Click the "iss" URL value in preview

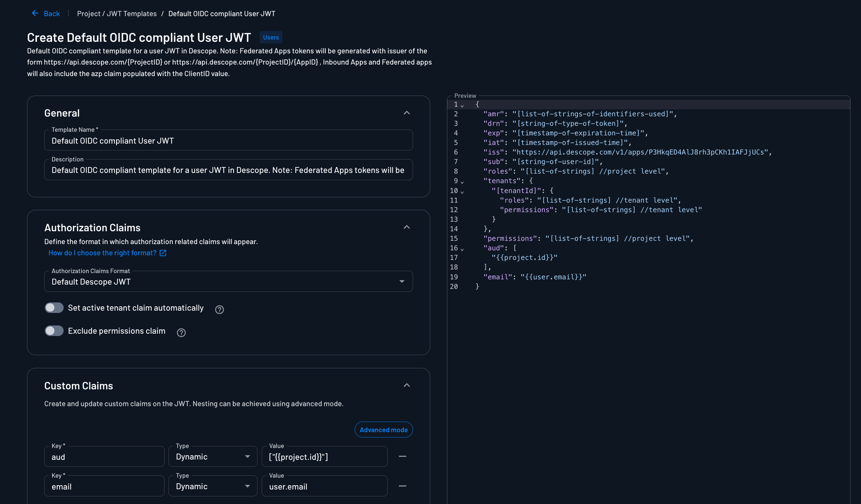click(640, 152)
